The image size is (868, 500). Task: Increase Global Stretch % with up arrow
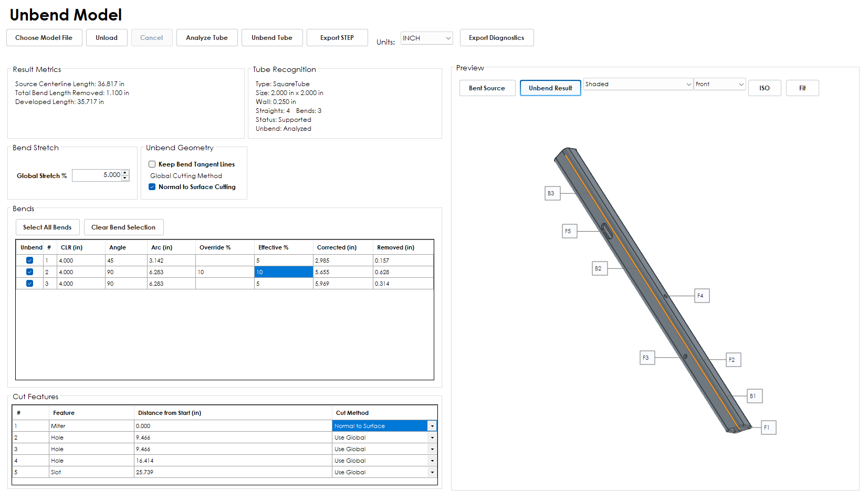coord(125,173)
